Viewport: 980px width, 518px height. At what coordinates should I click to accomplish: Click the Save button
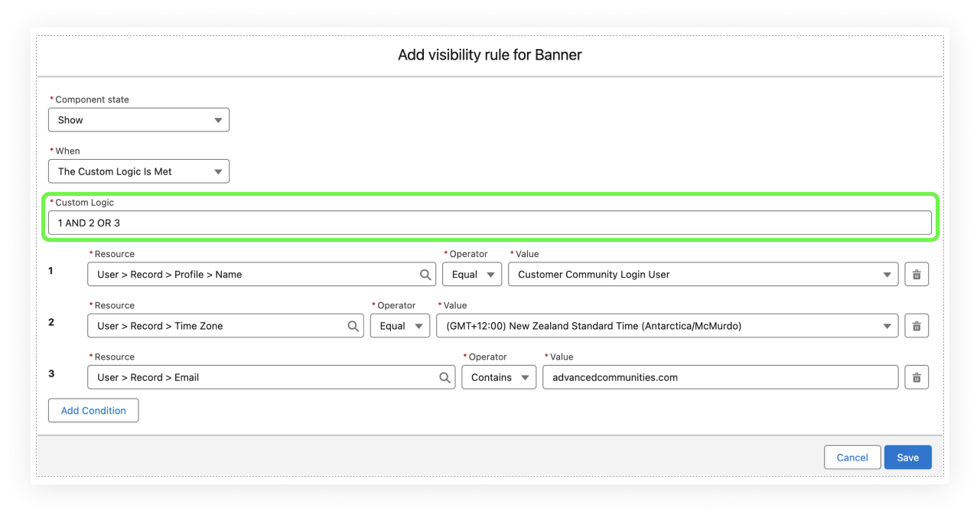908,458
